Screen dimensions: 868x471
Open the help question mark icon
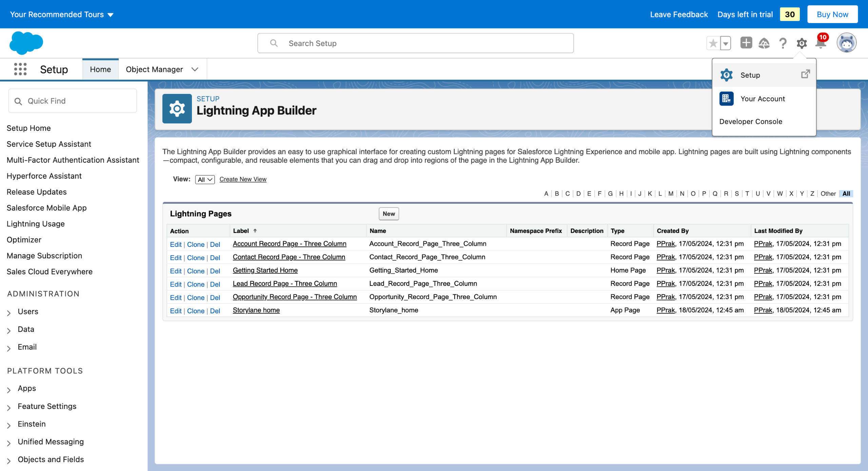click(x=783, y=43)
